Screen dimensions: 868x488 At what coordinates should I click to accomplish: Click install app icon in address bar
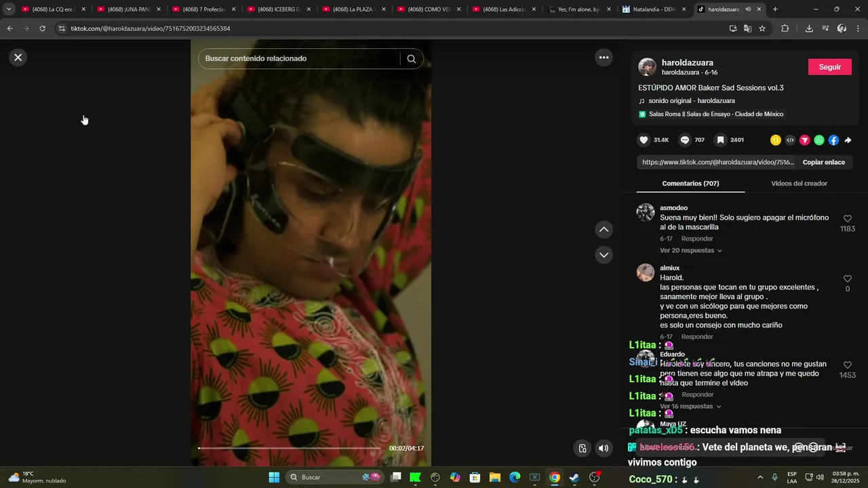click(x=733, y=28)
